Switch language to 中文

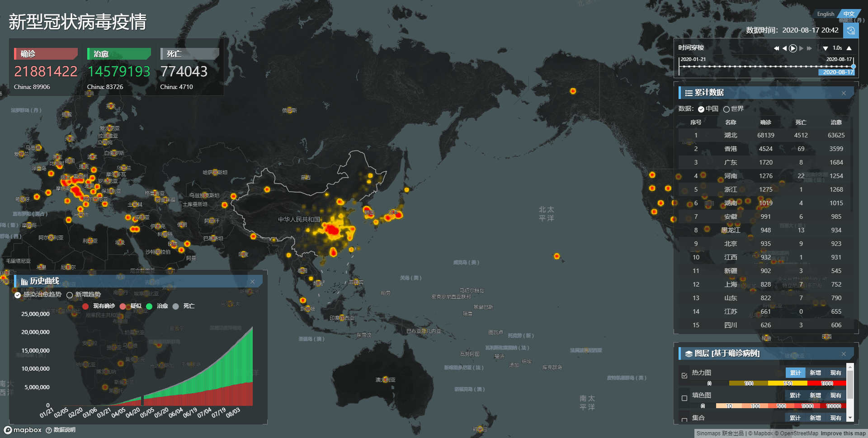[849, 14]
